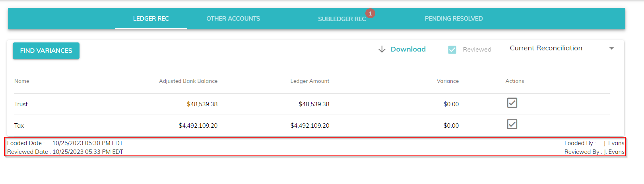Click the Adjusted Bank Balance column header
Viewport: 644px width, 184px height.
188,81
